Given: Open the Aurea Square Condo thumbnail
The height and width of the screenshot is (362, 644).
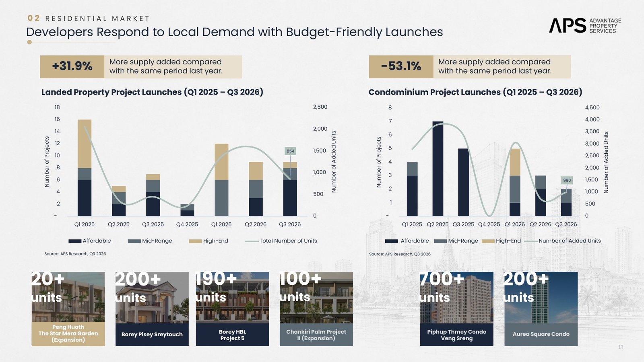Looking at the screenshot, I should coord(541,309).
